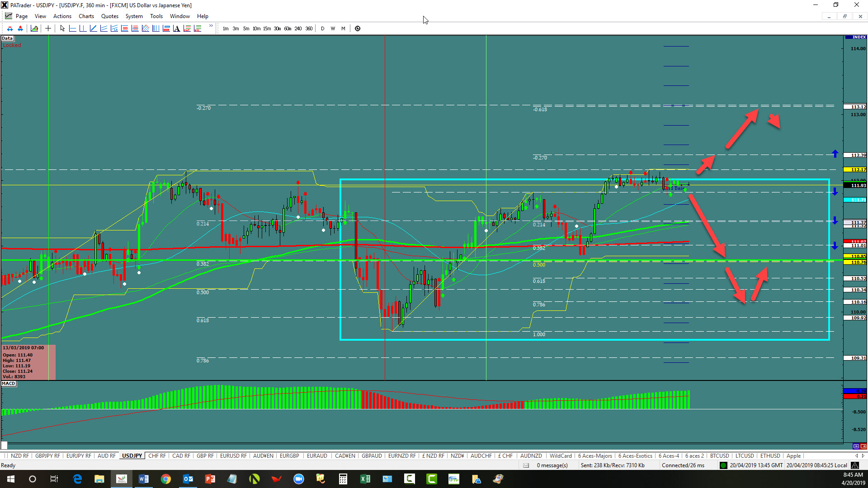868x488 pixels.
Task: Select the horizontal line drawing tool
Action: click(x=72, y=28)
